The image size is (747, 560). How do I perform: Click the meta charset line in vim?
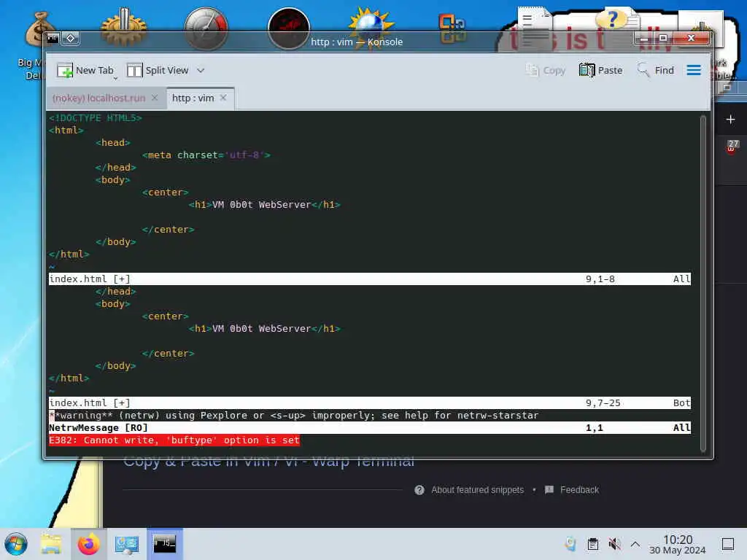(206, 155)
